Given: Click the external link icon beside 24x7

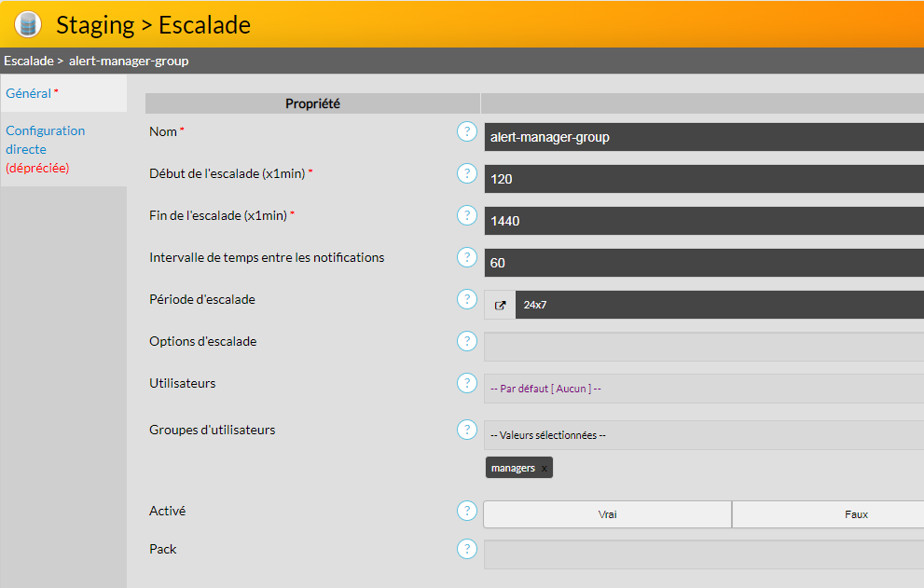Looking at the screenshot, I should pos(500,305).
